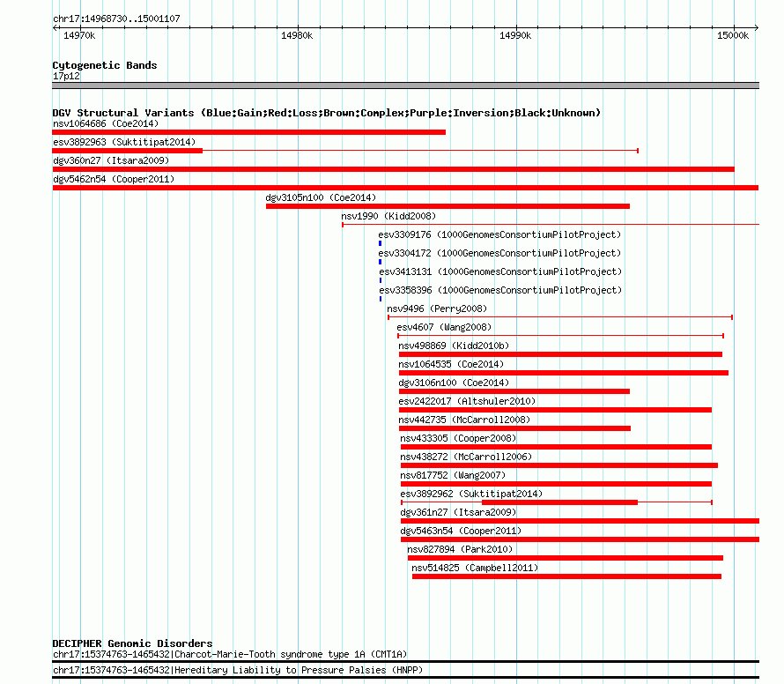Click the blue gain mark of esv3309176
The image size is (784, 684).
[x=380, y=243]
